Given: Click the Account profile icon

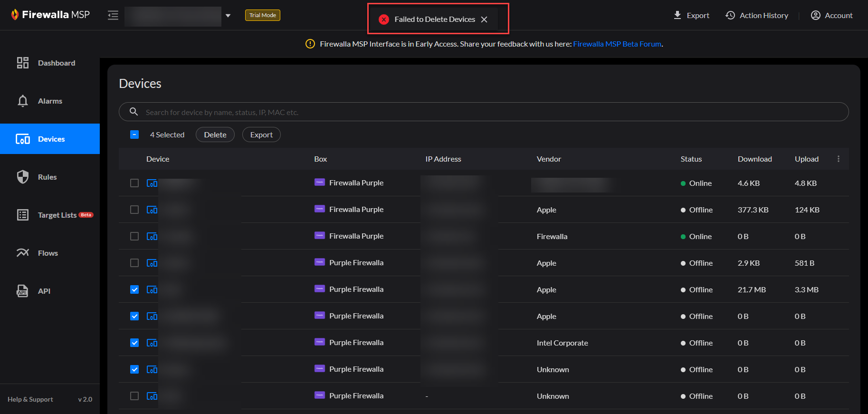Looking at the screenshot, I should [x=816, y=15].
